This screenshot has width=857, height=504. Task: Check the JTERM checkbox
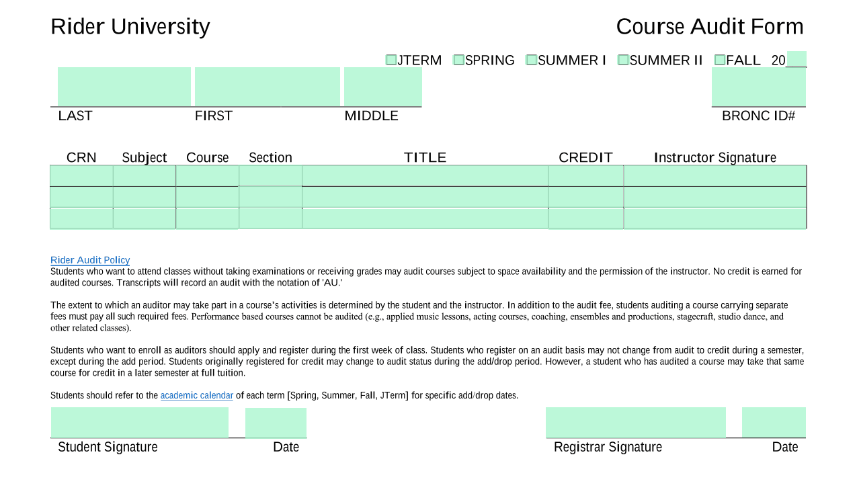391,60
